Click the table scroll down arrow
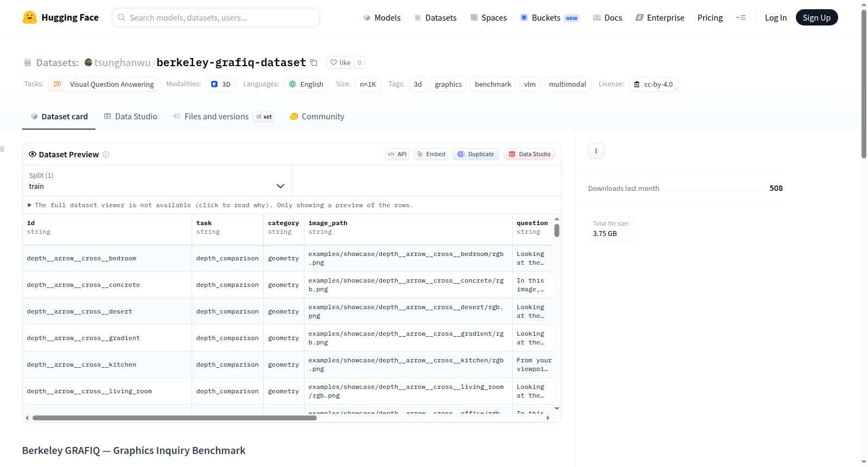The width and height of the screenshot is (868, 467). tap(557, 408)
